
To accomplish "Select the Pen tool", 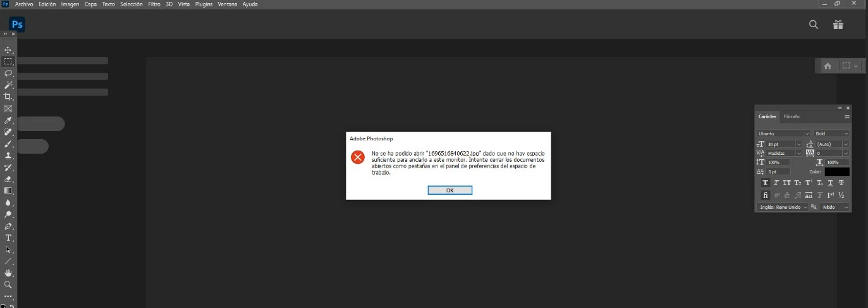I will (8, 226).
